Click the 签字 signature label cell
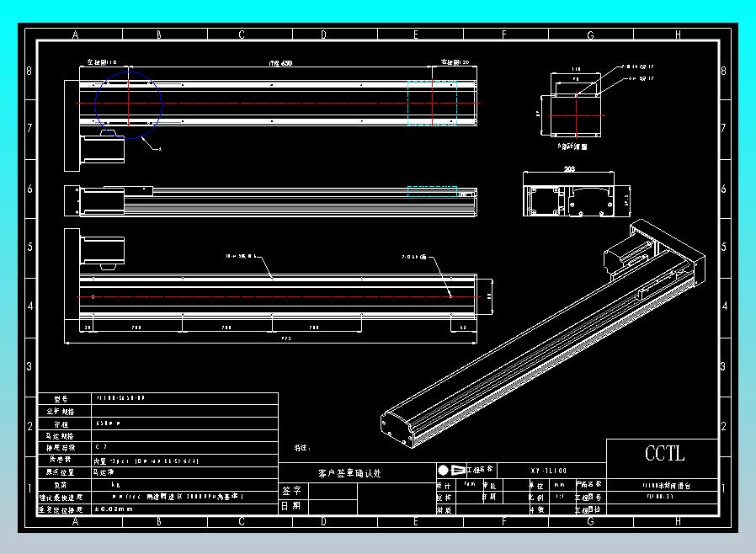 point(291,491)
